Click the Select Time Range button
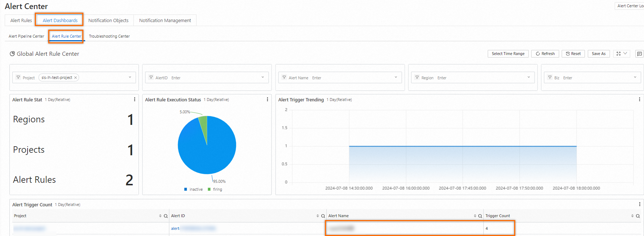The image size is (644, 236). tap(508, 54)
